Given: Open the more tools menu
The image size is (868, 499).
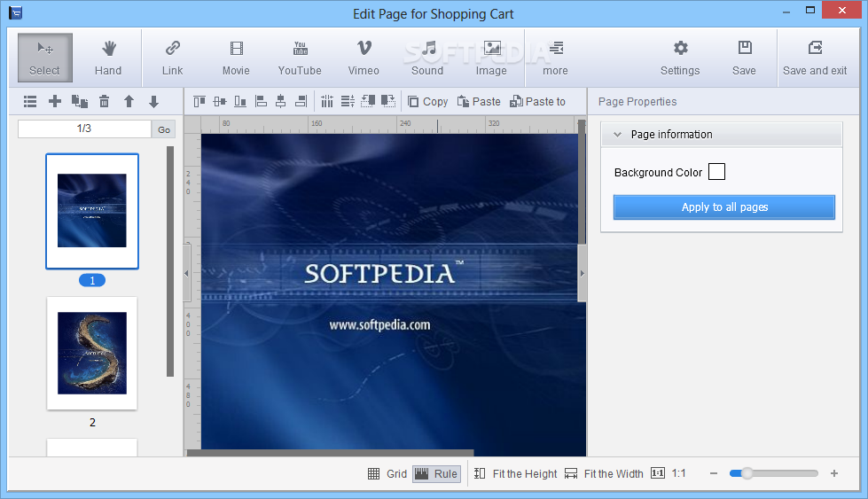Looking at the screenshot, I should (555, 58).
